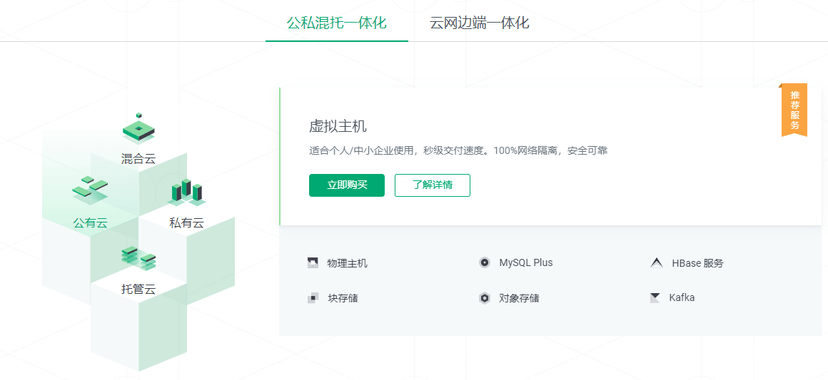Click the HBase 服务 icon
Viewport: 828px width, 380px height.
tap(656, 263)
